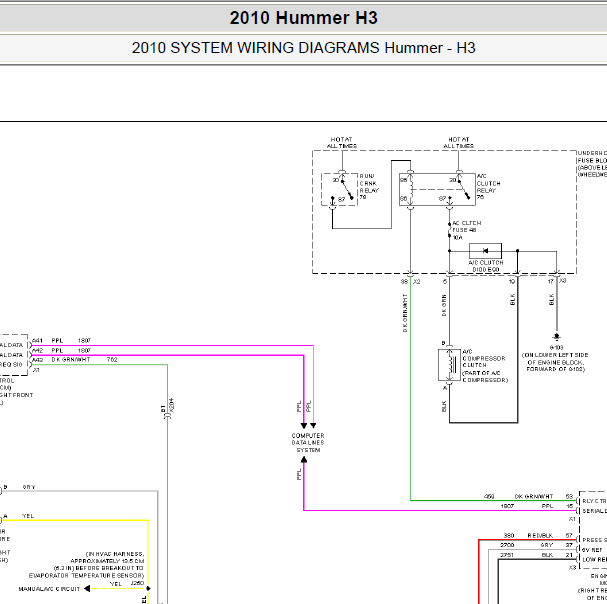Screen dimensions: 607x604
Task: Click the 'A/C CLTCH FUSE 48 10A' label
Action: 466,230
